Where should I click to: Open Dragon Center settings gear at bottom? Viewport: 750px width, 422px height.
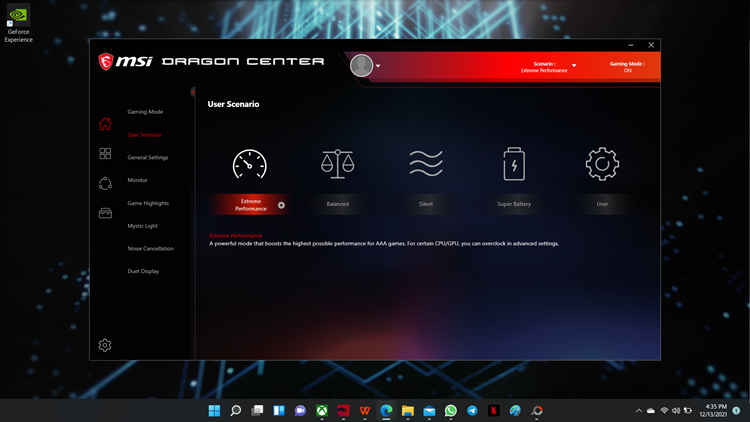click(105, 345)
